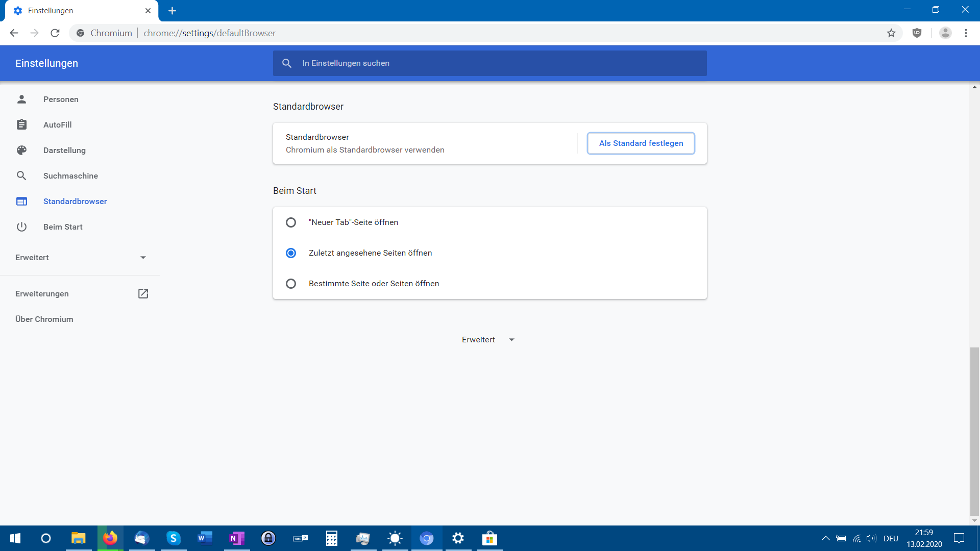
Task: Go to Suchmaschine sidebar item
Action: (70, 176)
